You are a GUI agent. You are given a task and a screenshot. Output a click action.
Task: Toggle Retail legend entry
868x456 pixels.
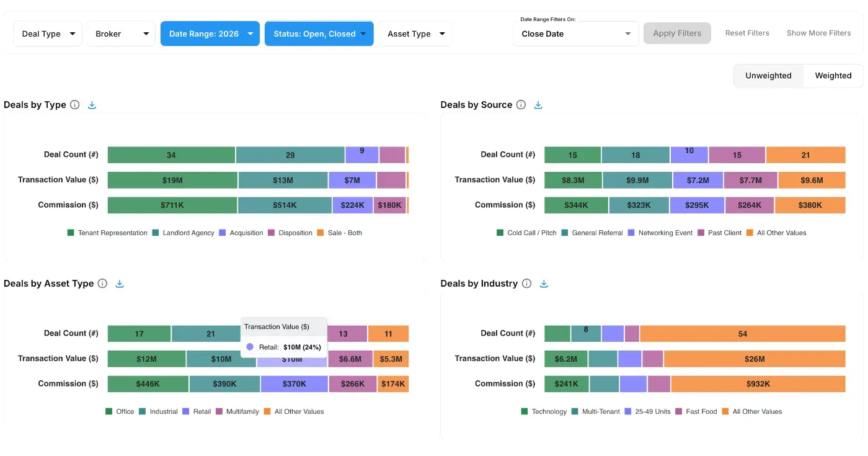tap(197, 412)
